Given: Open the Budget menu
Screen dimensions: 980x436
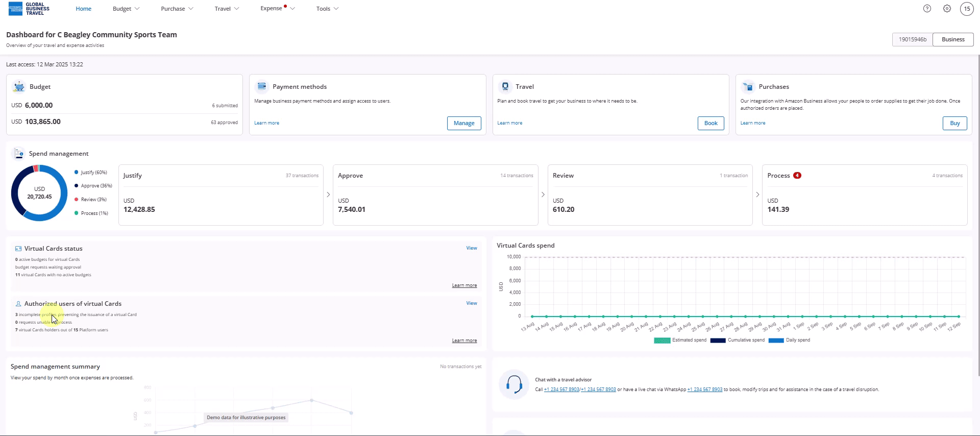Looking at the screenshot, I should pos(122,9).
